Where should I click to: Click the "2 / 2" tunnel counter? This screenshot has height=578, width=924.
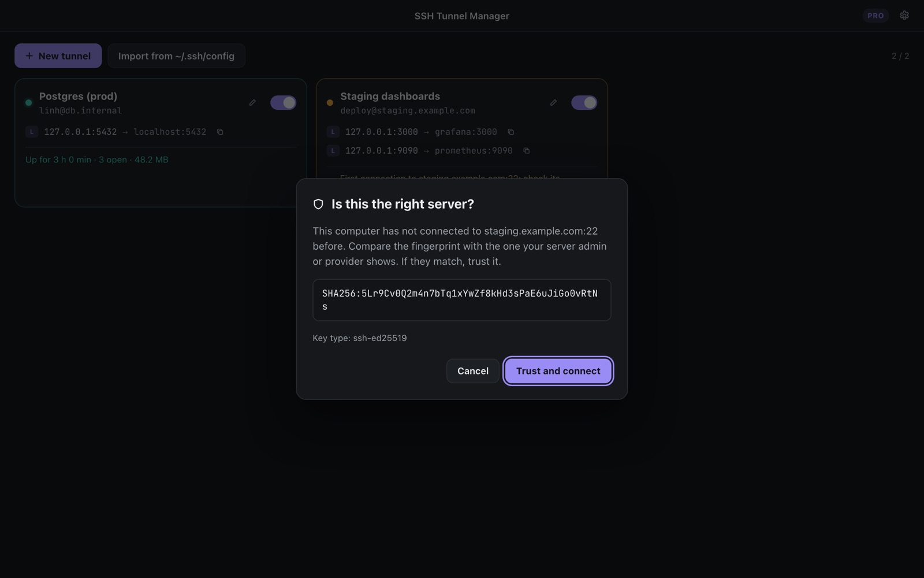click(x=900, y=56)
